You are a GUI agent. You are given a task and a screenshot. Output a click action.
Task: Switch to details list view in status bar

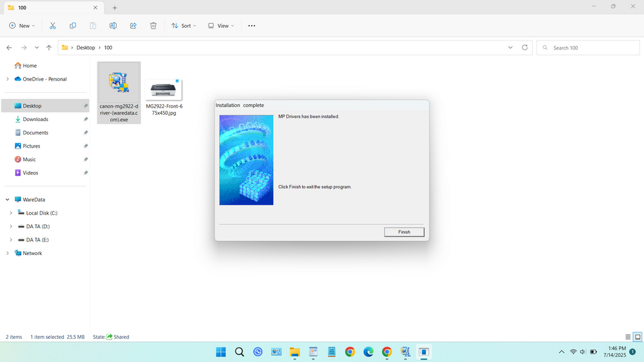coord(628,337)
